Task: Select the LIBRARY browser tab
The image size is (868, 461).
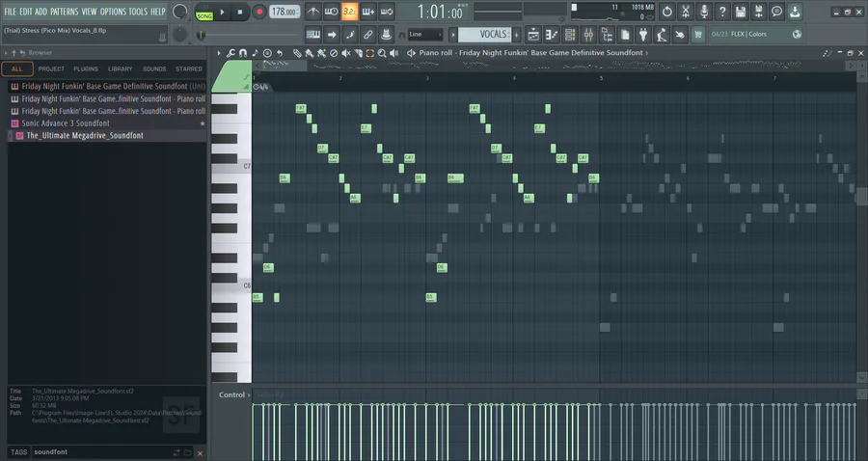Action: pos(121,69)
